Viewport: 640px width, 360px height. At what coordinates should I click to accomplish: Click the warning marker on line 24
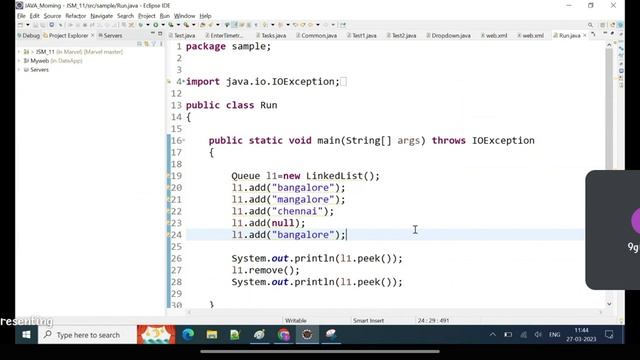168,235
